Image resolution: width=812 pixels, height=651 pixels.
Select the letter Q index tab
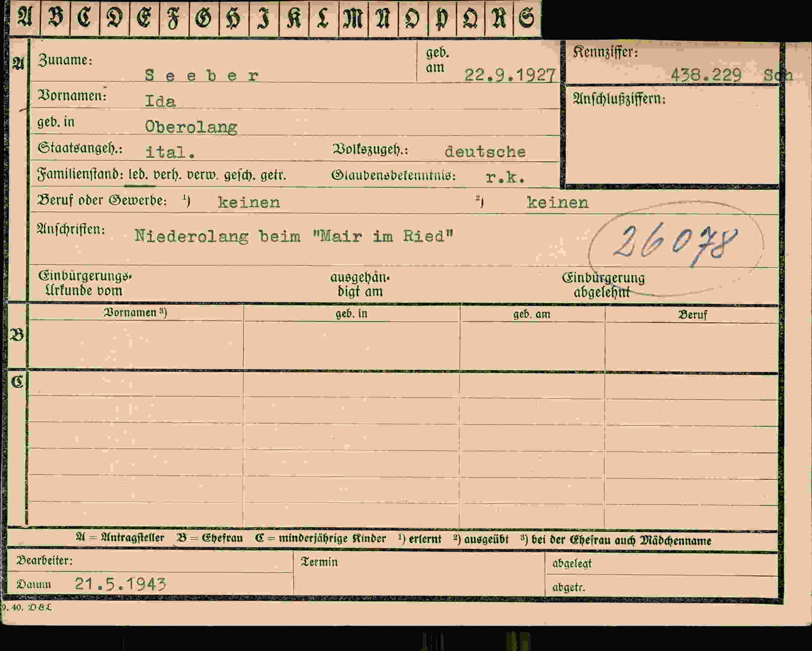[x=470, y=18]
